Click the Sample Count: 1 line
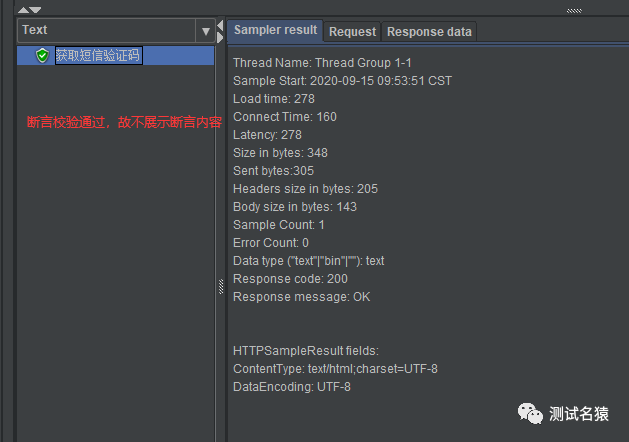 (278, 225)
